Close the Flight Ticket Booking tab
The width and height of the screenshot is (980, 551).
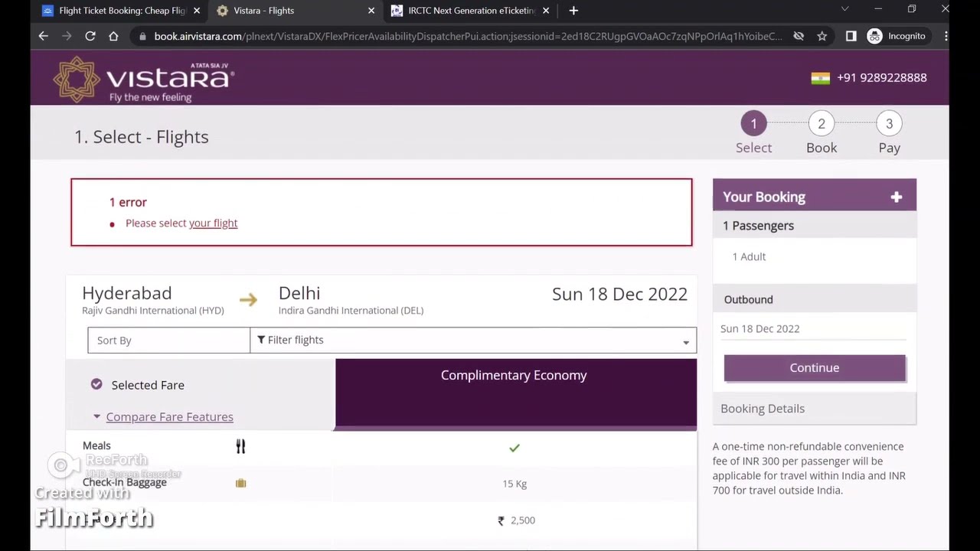[x=197, y=11]
